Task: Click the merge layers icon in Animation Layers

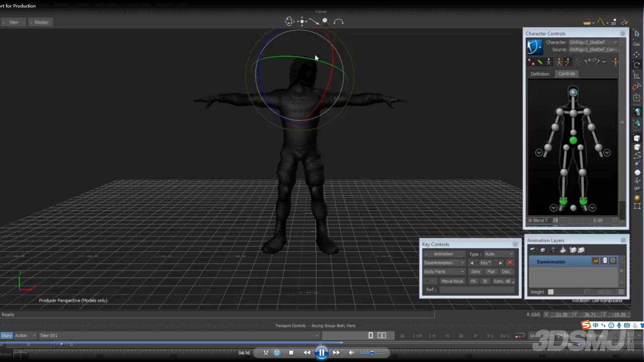Action: [563, 250]
